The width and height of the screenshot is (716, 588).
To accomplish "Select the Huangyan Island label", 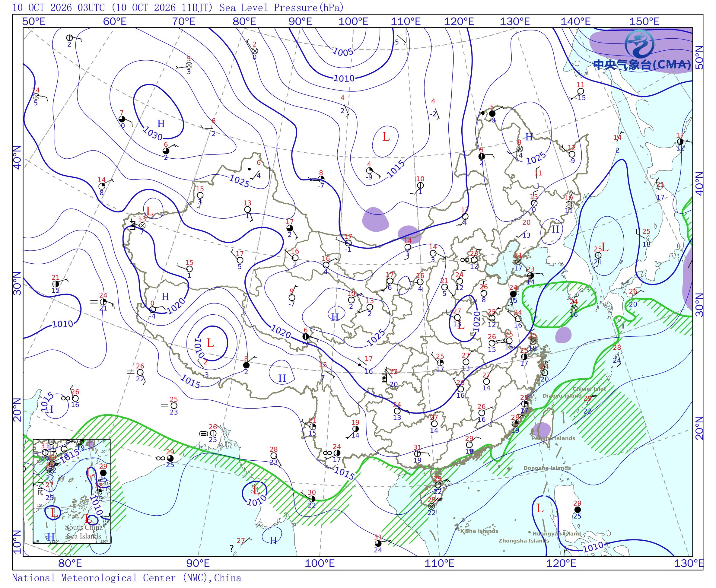I will [x=556, y=533].
